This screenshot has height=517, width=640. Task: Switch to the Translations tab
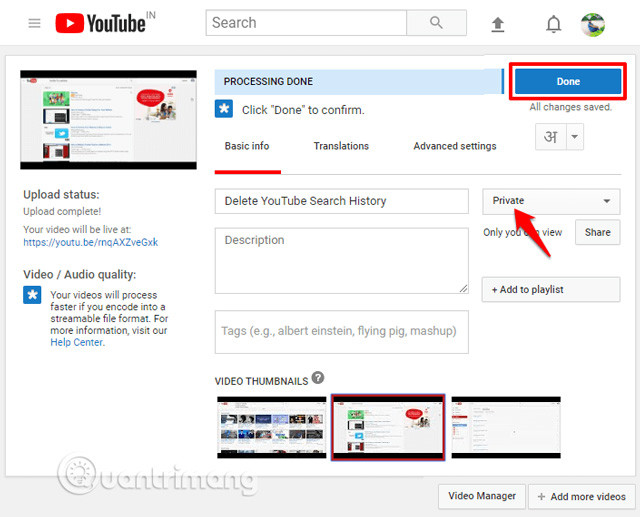[341, 146]
